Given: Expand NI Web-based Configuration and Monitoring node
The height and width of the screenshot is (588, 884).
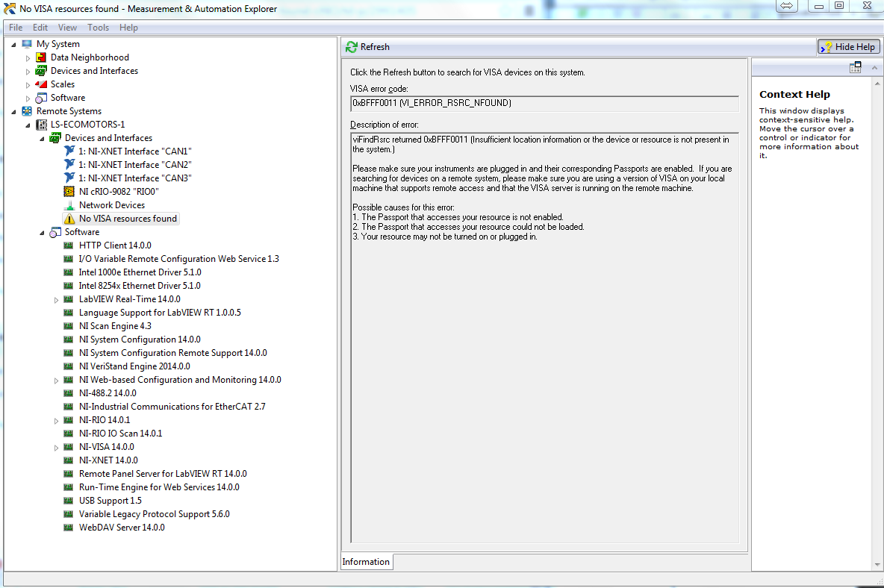Looking at the screenshot, I should click(x=57, y=380).
